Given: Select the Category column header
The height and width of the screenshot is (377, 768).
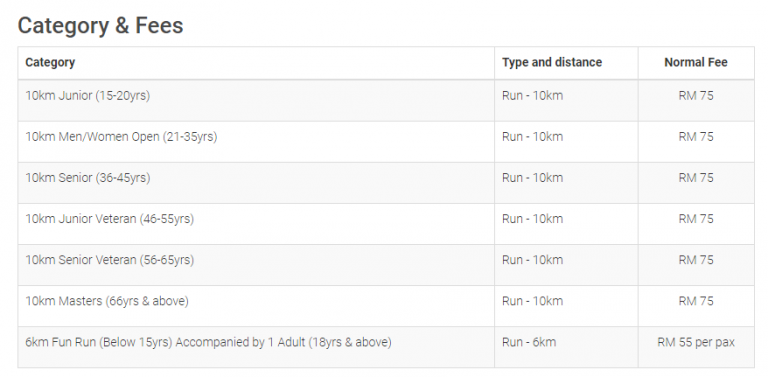Looking at the screenshot, I should pos(50,63).
